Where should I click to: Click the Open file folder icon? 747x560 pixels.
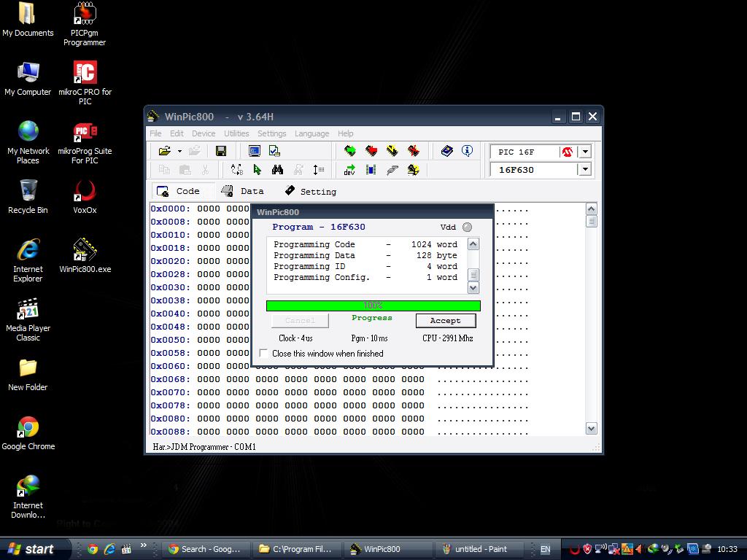(x=164, y=151)
